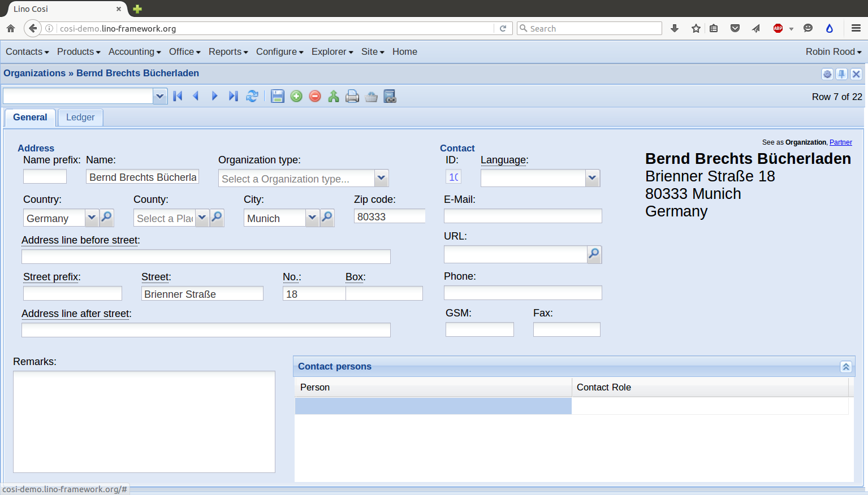
Task: Click the pin icon in panel header
Action: tap(841, 74)
